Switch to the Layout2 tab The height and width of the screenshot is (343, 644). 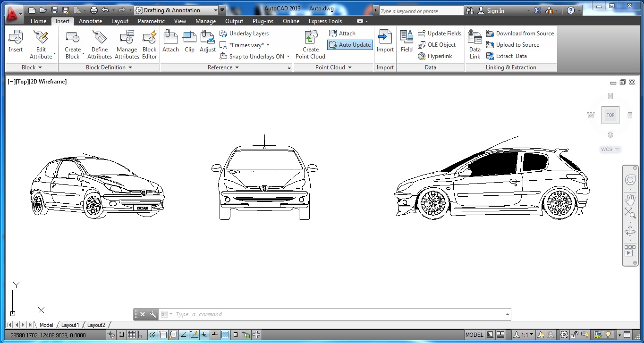(96, 325)
